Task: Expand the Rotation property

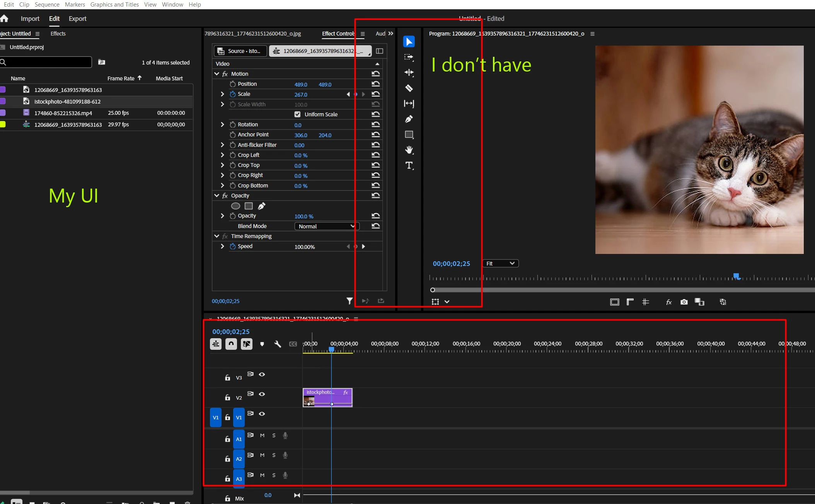Action: [222, 124]
